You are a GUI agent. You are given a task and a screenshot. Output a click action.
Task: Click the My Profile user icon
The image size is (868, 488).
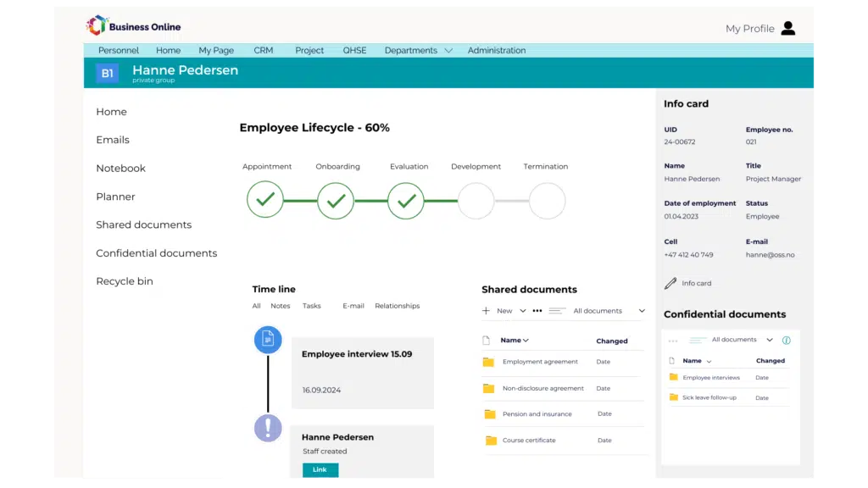click(x=787, y=28)
